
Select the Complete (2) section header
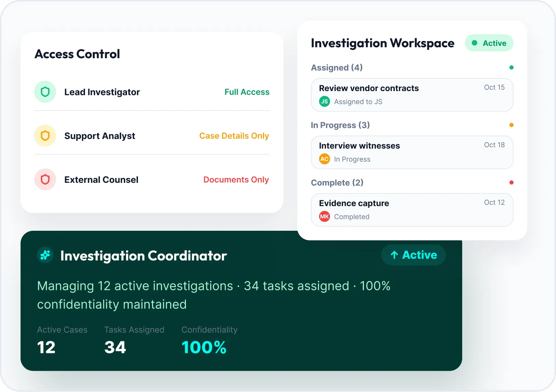point(337,183)
